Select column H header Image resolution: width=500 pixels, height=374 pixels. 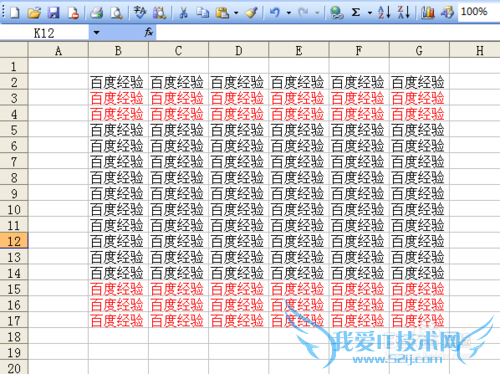point(475,51)
